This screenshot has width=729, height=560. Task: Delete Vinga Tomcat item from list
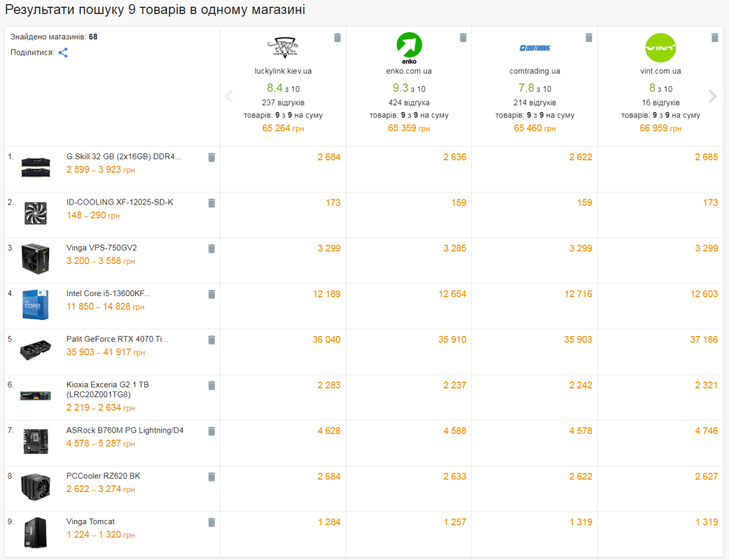coord(211,522)
